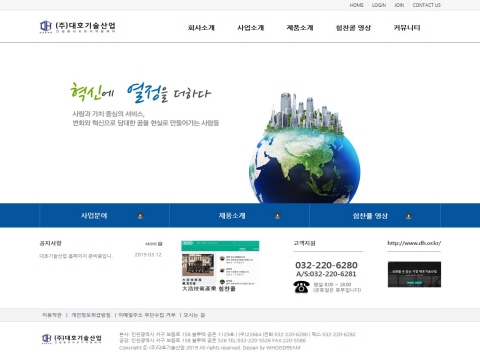Click the globe city hero image
The height and width of the screenshot is (360, 480).
pos(304,148)
